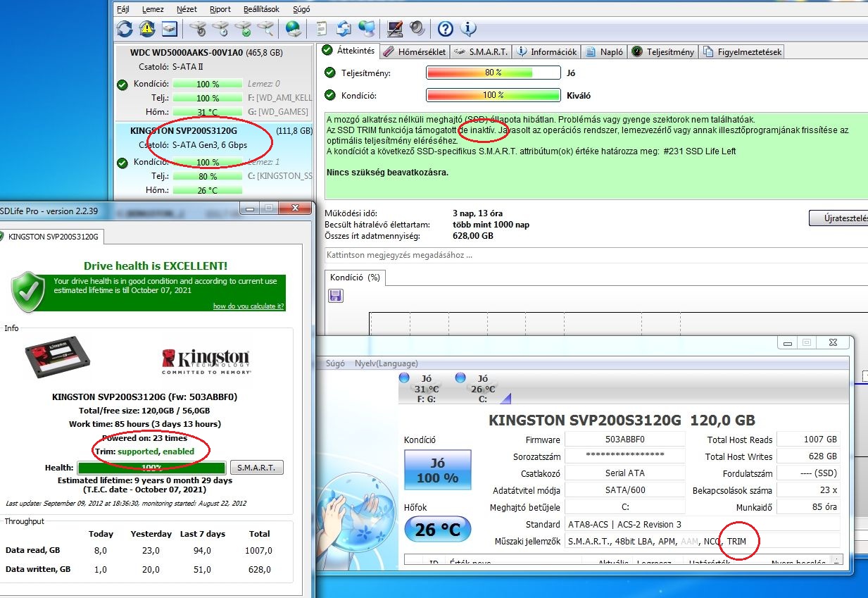Screen dimensions: 868x598
Task: Open the Nézet menu
Action: point(187,9)
